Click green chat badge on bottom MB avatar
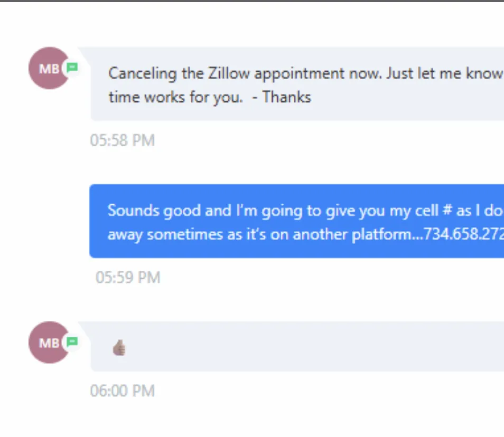Screen dimensions: 504x437 [72, 341]
